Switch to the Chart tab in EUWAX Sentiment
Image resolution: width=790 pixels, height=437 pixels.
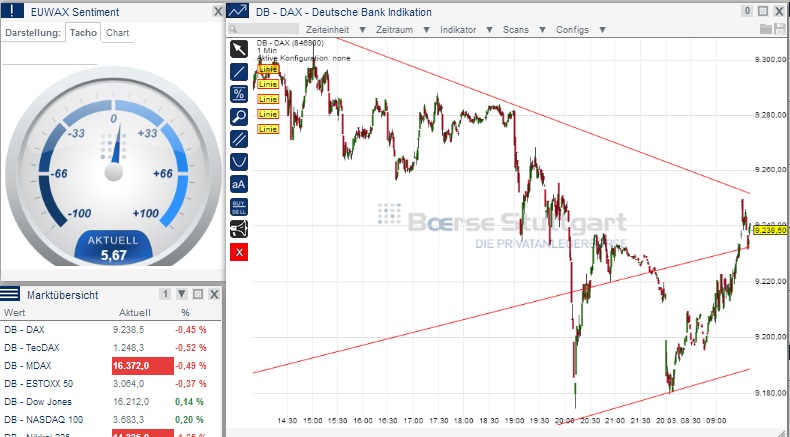point(117,32)
